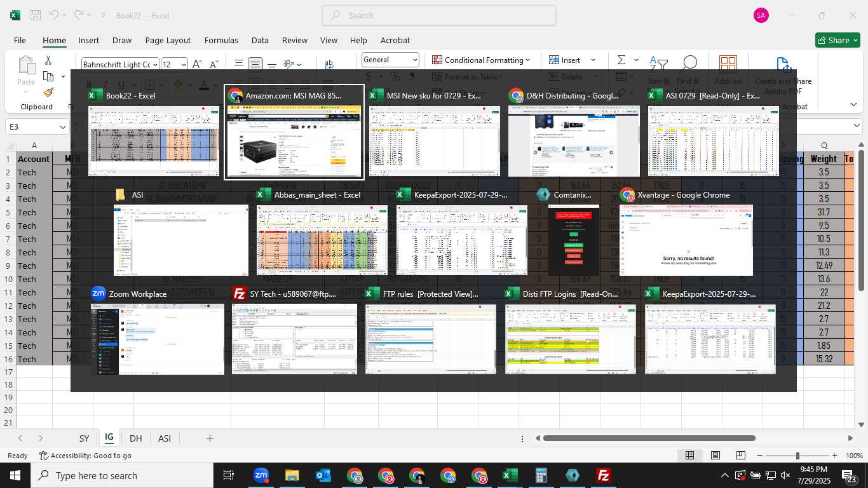Select Normal view icon in status bar
Viewport: 868px width, 488px height.
[689, 456]
